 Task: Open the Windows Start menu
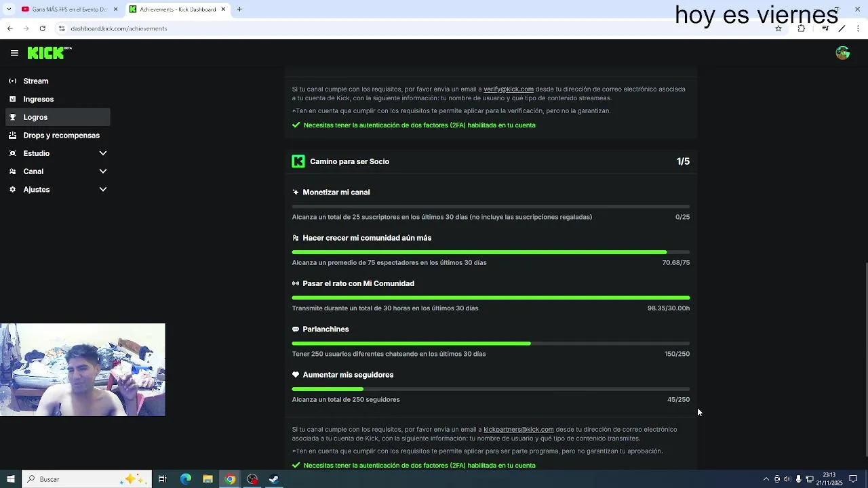click(x=10, y=479)
